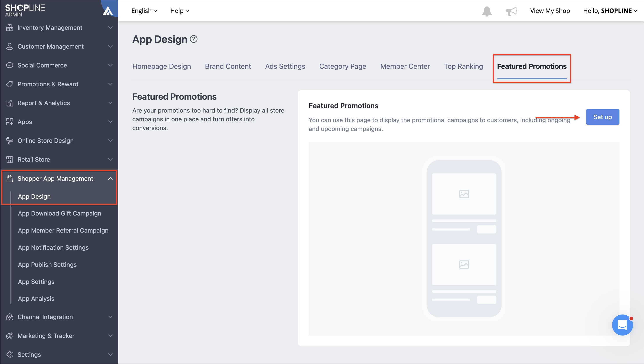Open the View My Shop link
The width and height of the screenshot is (644, 364).
pyautogui.click(x=550, y=11)
